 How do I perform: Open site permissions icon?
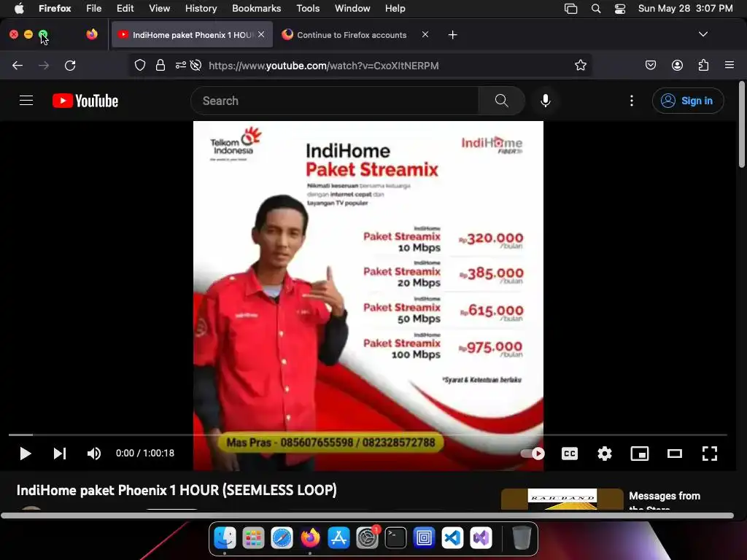[x=181, y=65]
